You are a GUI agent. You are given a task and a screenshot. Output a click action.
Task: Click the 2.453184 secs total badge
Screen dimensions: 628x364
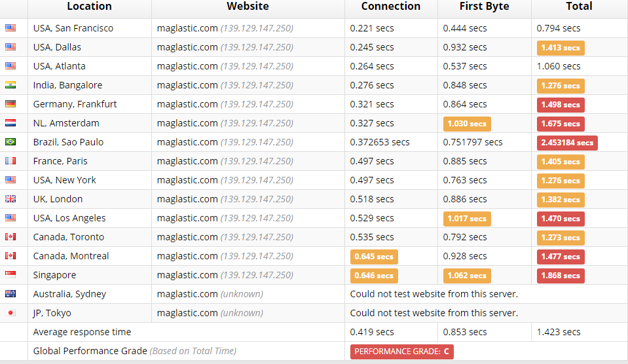567,143
